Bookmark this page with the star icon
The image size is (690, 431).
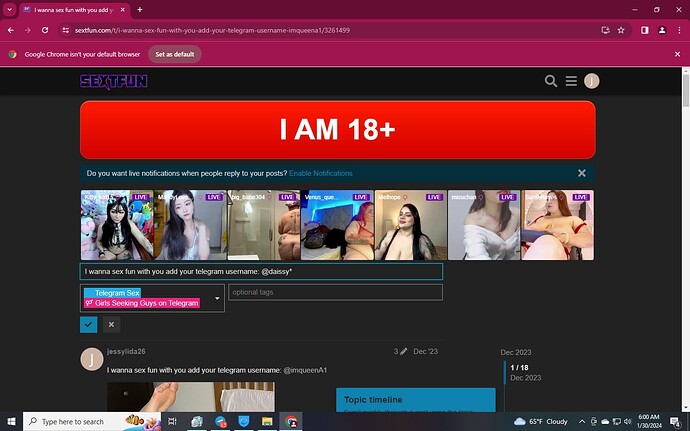pos(621,30)
